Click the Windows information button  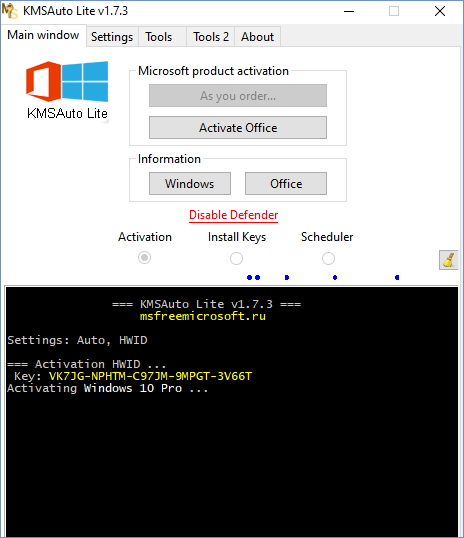190,184
